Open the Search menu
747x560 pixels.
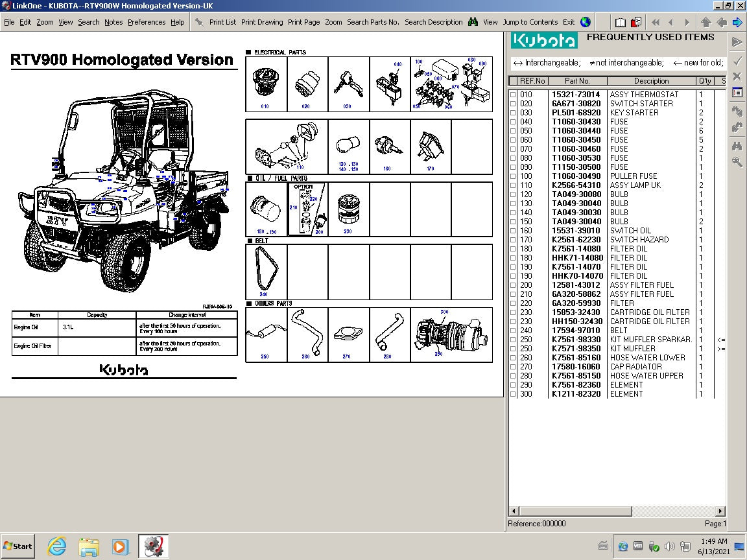[x=88, y=21]
